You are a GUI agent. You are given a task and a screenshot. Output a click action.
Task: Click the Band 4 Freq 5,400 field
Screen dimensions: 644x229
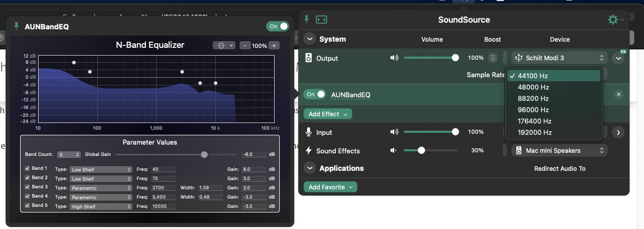tap(163, 197)
